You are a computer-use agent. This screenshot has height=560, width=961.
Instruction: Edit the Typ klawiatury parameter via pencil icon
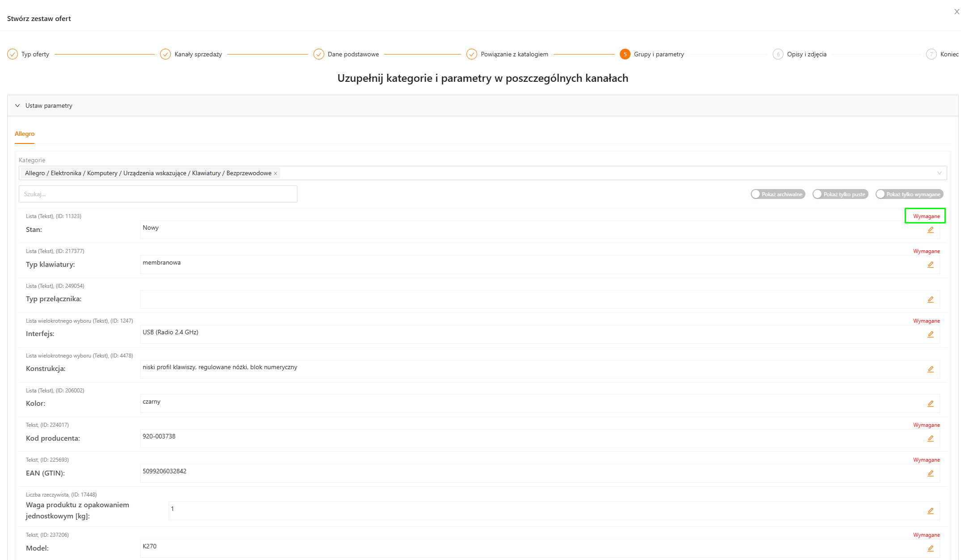(930, 265)
